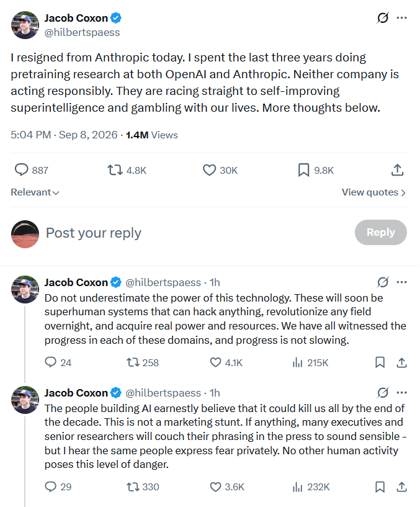Share the main post via the share icon

pos(398,170)
